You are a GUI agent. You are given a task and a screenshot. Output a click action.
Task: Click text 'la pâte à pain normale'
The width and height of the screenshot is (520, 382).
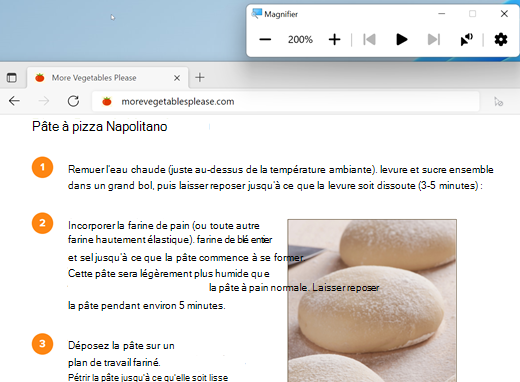[x=258, y=287]
